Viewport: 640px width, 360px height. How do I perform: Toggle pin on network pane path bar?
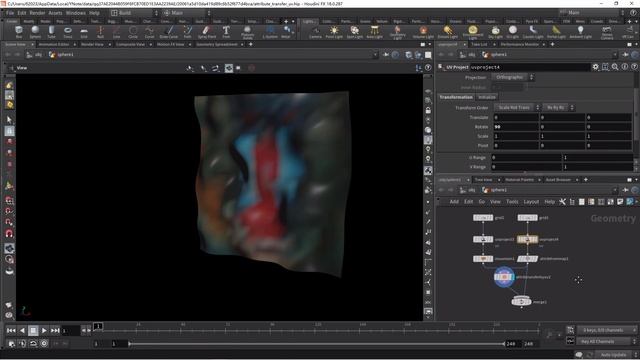coord(625,190)
